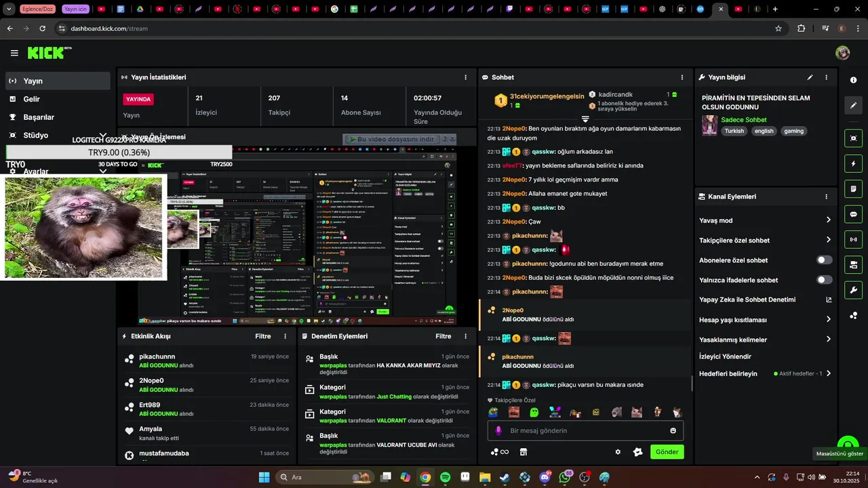Viewport: 868px width, 488px height.
Task: Open Yayın İstatistikleri three-dot menu
Action: [x=465, y=77]
